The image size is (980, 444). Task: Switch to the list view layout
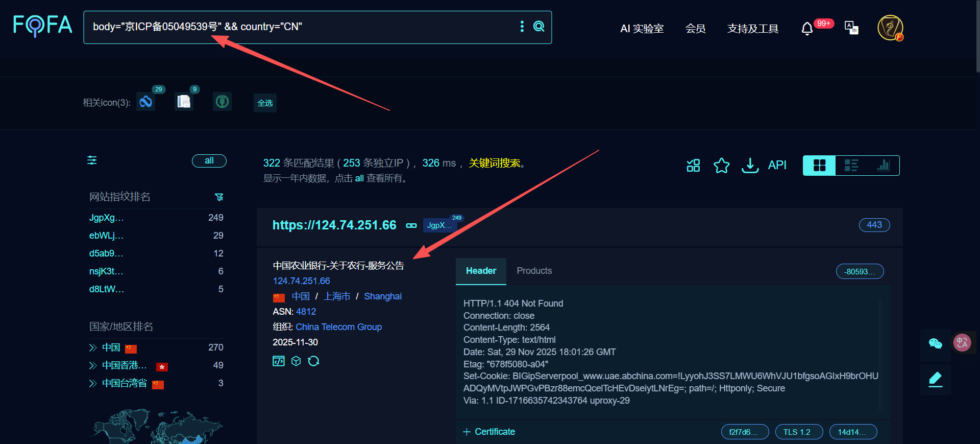[x=851, y=166]
